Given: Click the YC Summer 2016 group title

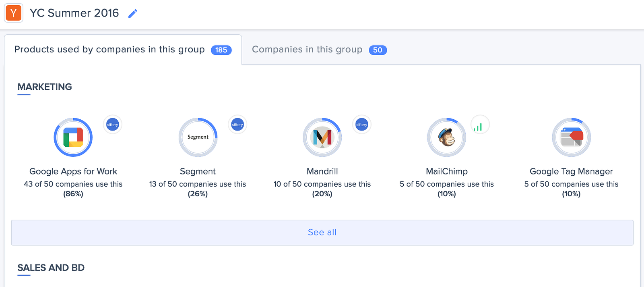Looking at the screenshot, I should tap(74, 13).
